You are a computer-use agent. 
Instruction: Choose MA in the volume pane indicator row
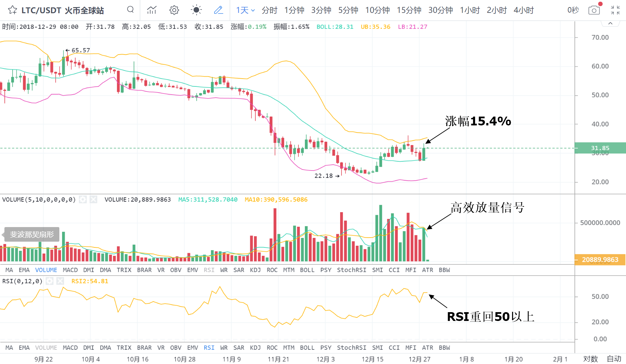click(x=9, y=270)
